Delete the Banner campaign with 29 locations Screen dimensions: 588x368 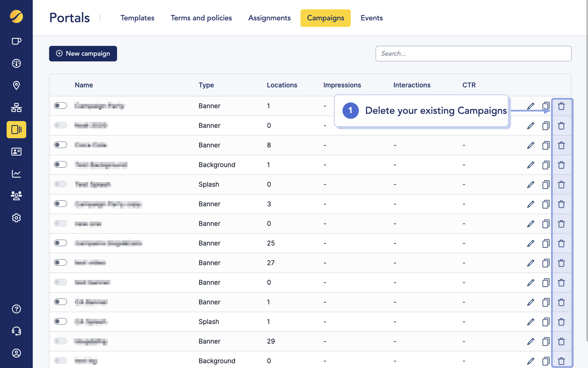[561, 341]
